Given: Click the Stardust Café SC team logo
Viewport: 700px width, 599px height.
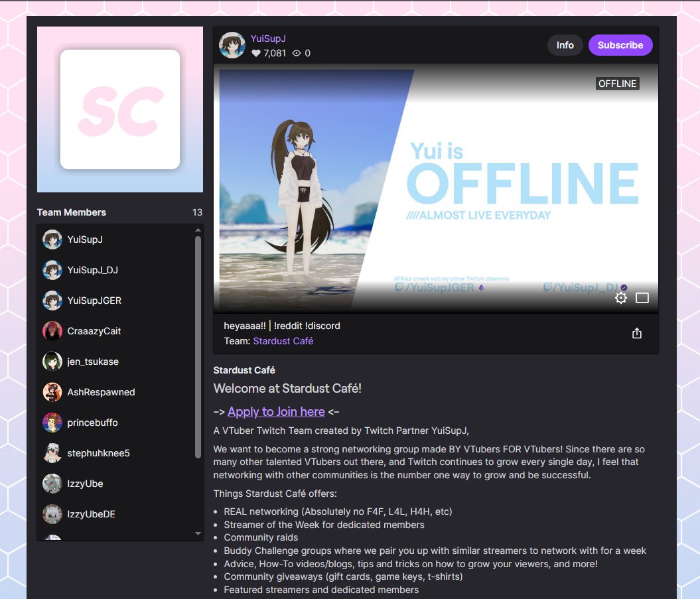Looking at the screenshot, I should click(x=120, y=109).
